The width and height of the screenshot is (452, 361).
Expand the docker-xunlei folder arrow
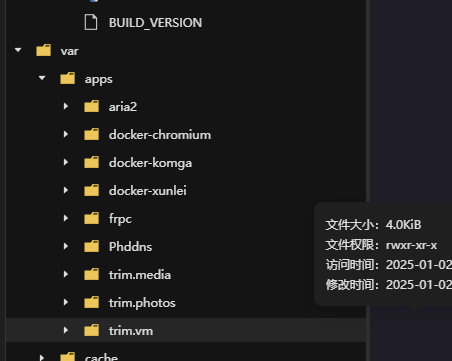click(x=66, y=190)
